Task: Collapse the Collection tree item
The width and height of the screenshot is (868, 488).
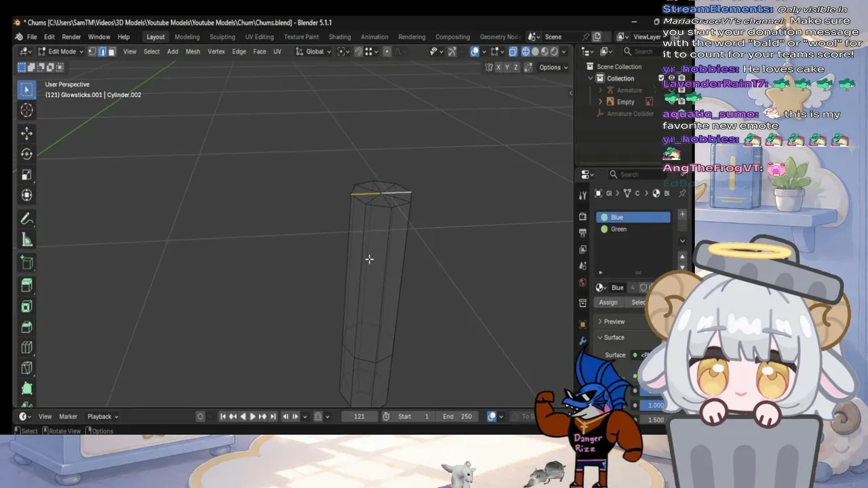Action: point(591,78)
